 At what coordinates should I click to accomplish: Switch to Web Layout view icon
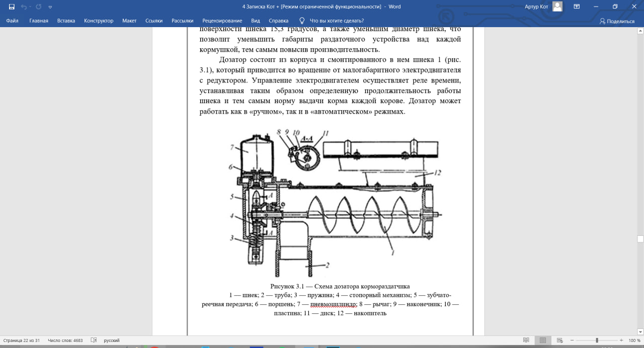[x=559, y=340]
